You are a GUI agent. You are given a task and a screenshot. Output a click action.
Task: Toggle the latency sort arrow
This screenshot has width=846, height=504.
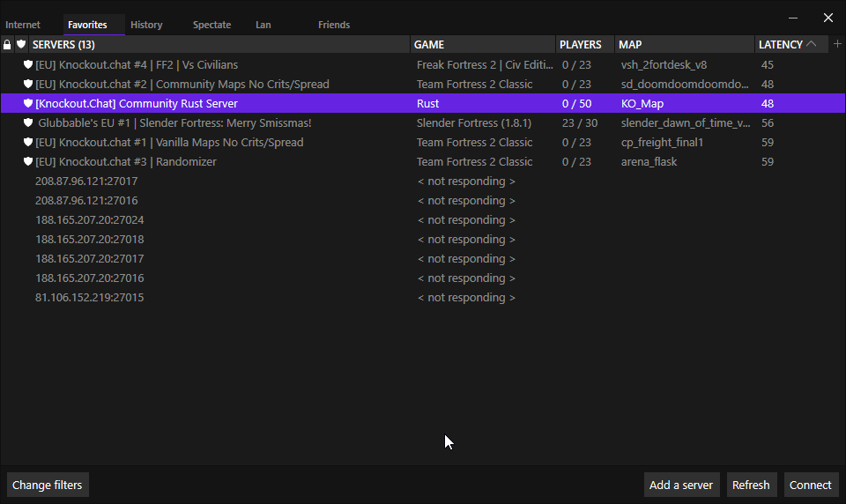click(811, 44)
